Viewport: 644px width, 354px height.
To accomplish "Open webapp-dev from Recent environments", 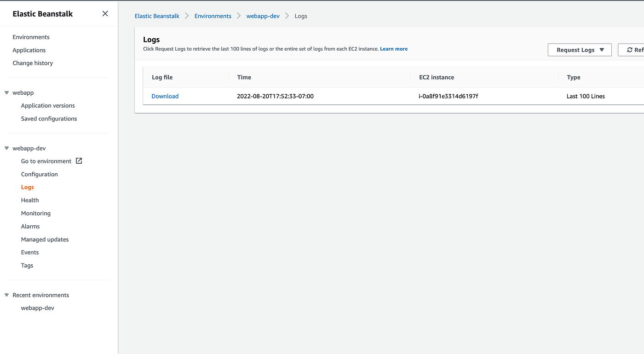I will (37, 308).
